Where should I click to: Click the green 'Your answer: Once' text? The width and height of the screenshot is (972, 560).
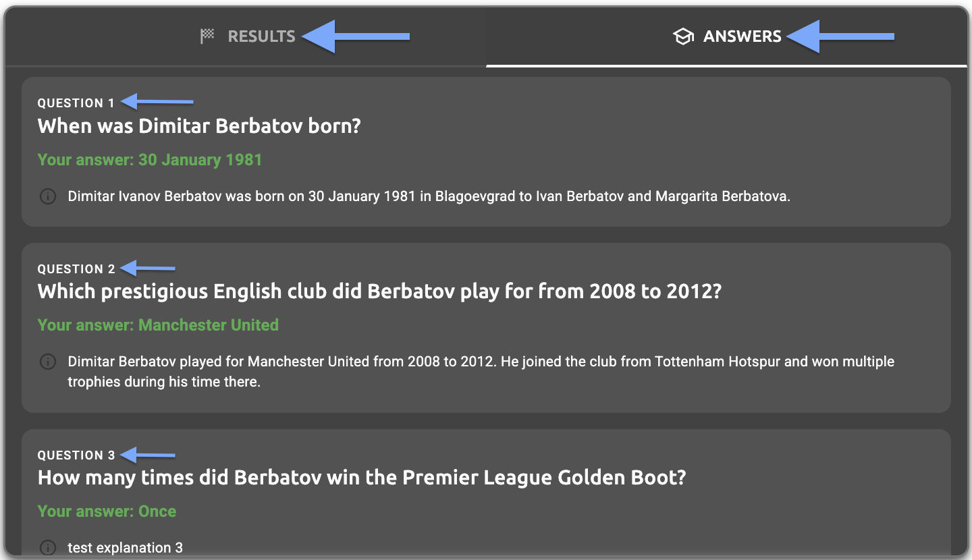click(107, 511)
